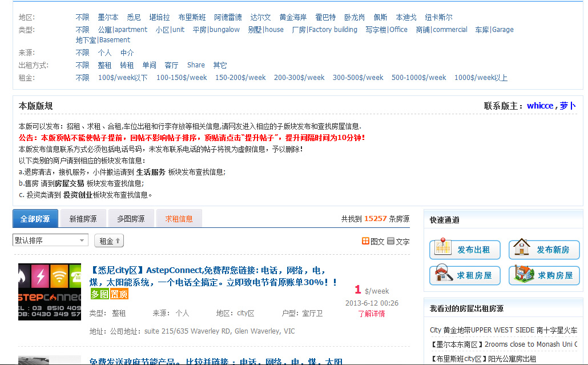The image size is (588, 365).
Task: Filter rent 100$/week以下
Action: tap(123, 78)
